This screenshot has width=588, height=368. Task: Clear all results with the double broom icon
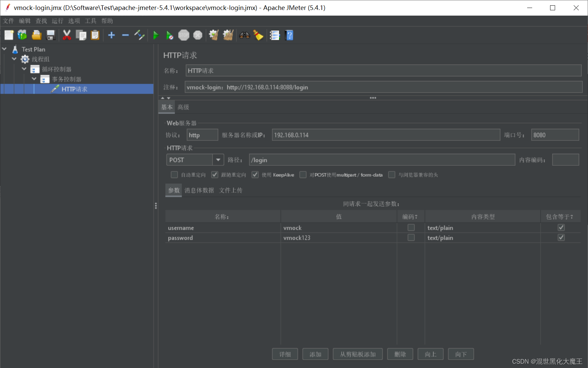[228, 35]
